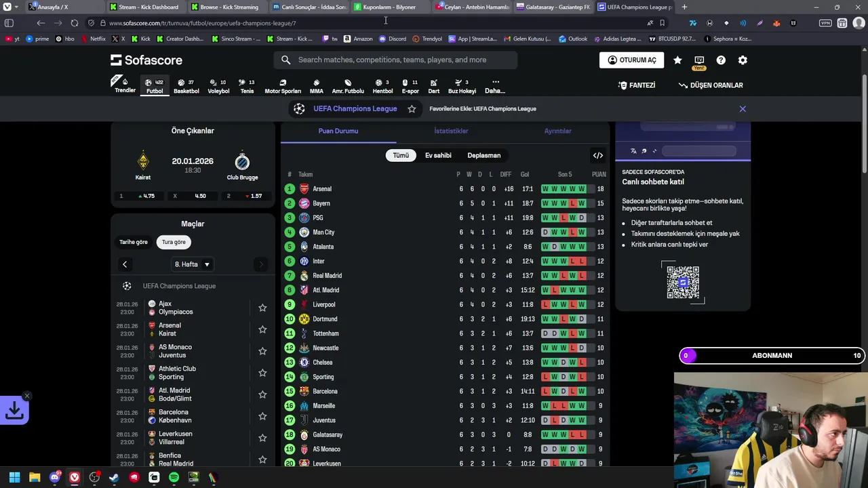Open the FANTEZİ link
868x488 pixels.
[x=637, y=85]
